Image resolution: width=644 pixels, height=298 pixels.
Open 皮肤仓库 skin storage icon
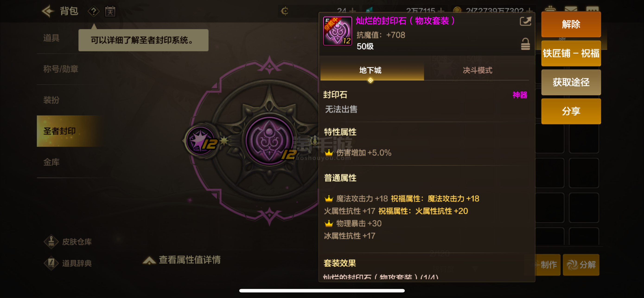click(51, 242)
